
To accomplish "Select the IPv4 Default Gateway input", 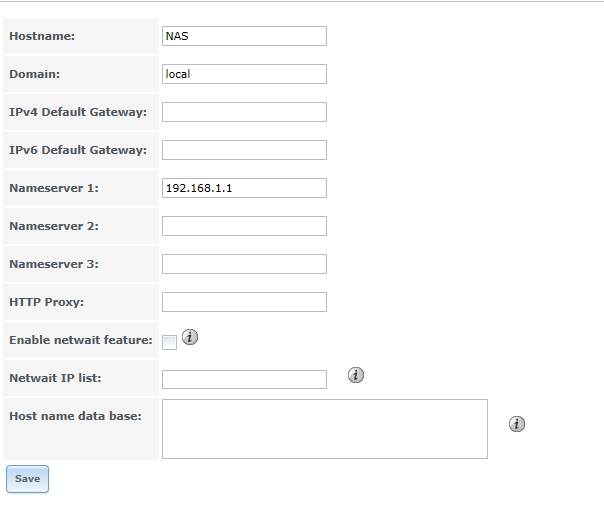I will [244, 112].
